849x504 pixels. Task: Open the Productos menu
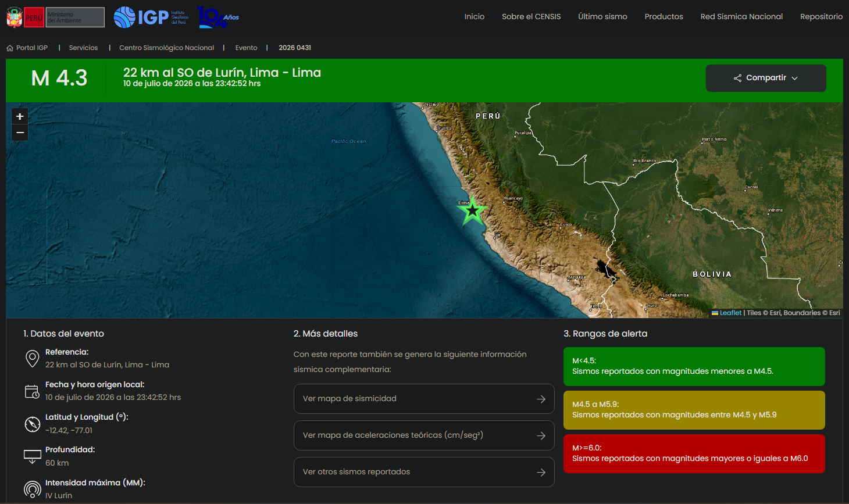663,17
